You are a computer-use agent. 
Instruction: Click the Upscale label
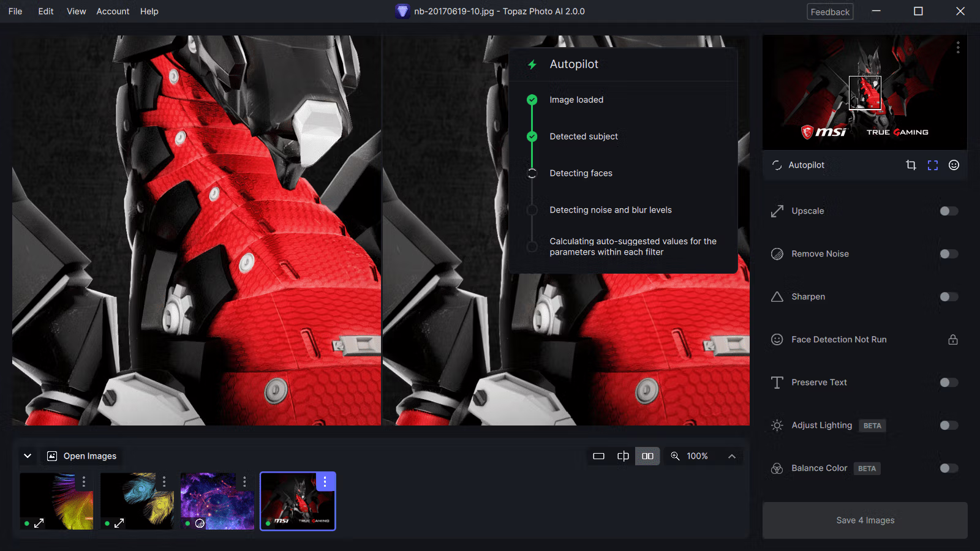click(808, 211)
